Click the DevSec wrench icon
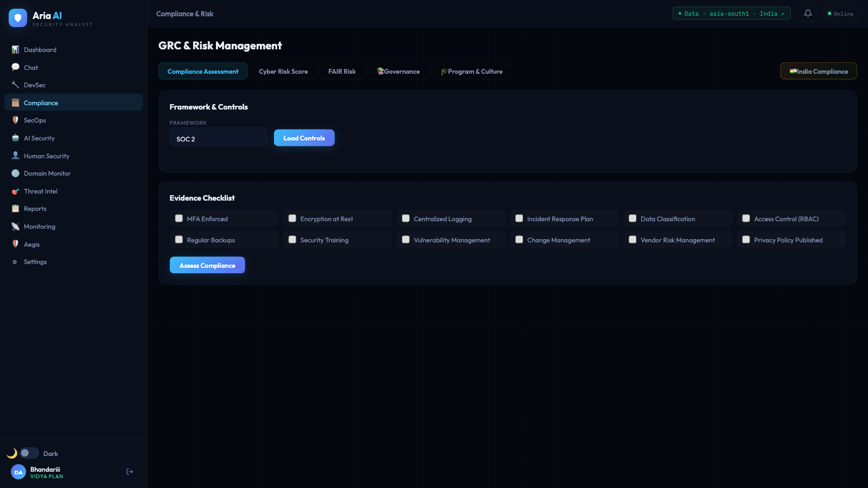The width and height of the screenshot is (868, 488). (15, 85)
